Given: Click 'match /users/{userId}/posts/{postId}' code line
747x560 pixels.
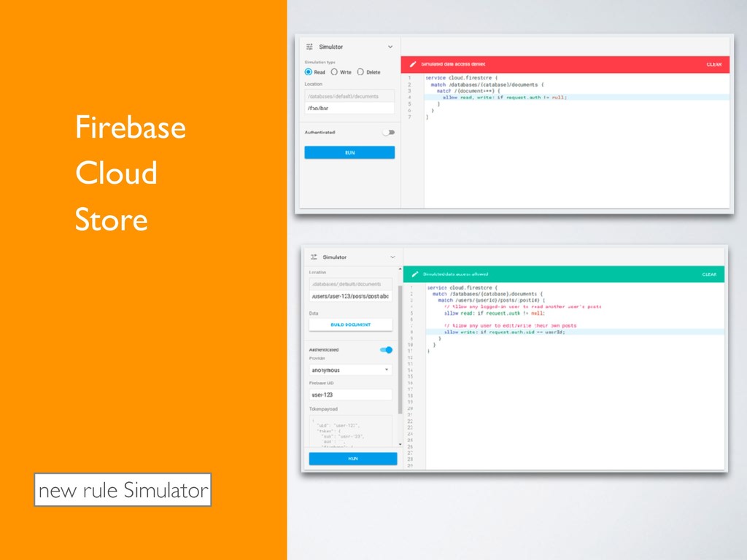Looking at the screenshot, I should click(491, 300).
